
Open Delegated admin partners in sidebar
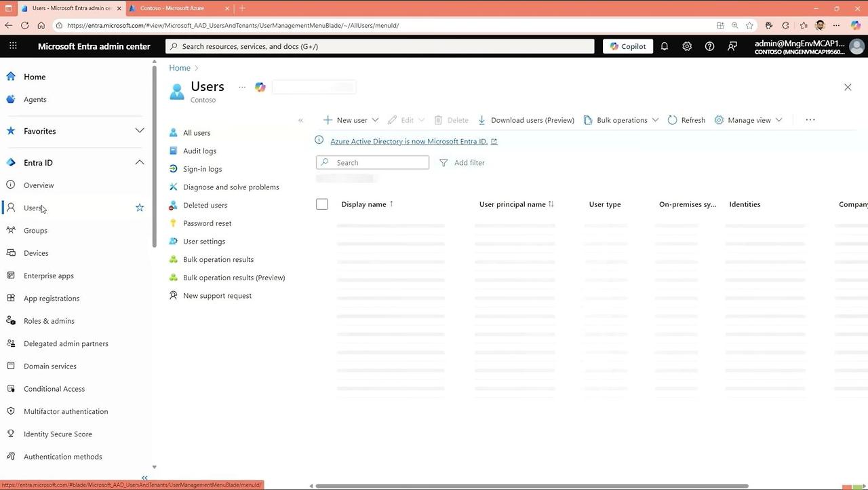click(66, 343)
